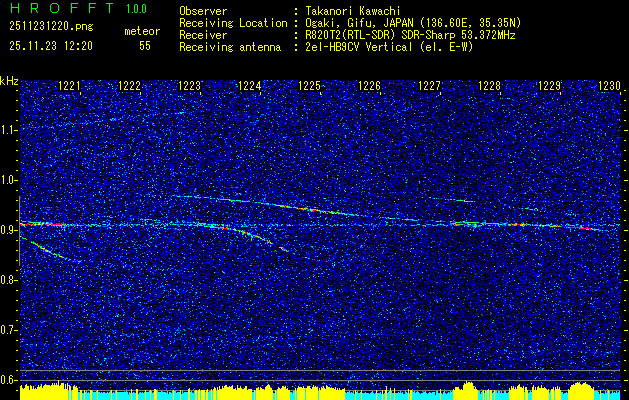Click the 1.1 kHz axis value
The width and height of the screenshot is (629, 400).
[x=9, y=130]
